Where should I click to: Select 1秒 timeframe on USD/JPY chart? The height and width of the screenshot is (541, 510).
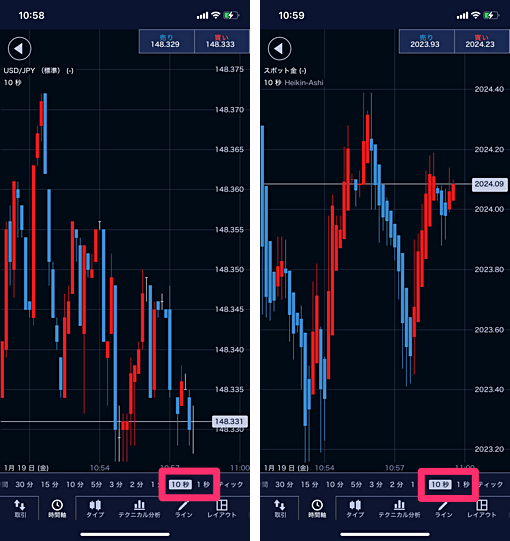203,484
